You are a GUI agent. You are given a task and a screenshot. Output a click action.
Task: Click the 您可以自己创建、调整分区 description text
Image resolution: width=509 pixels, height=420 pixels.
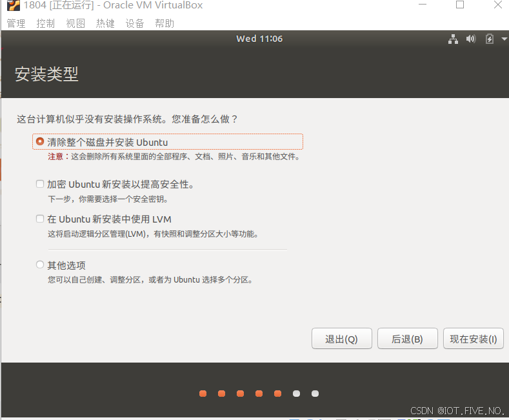coord(150,280)
